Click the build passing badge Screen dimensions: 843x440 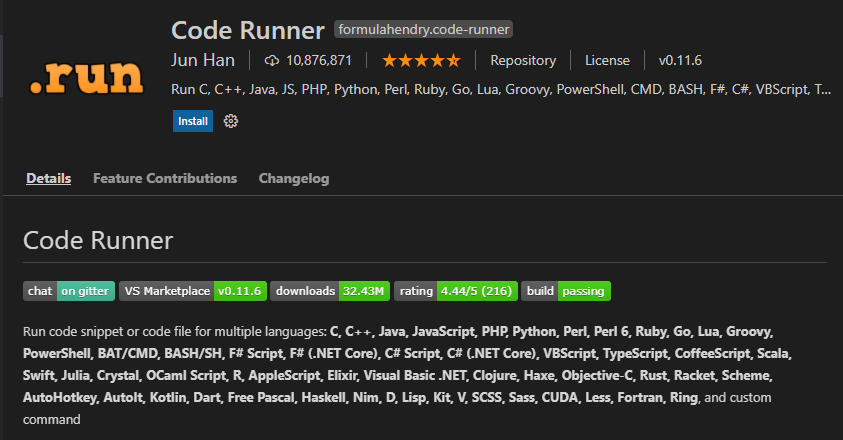[x=566, y=291]
